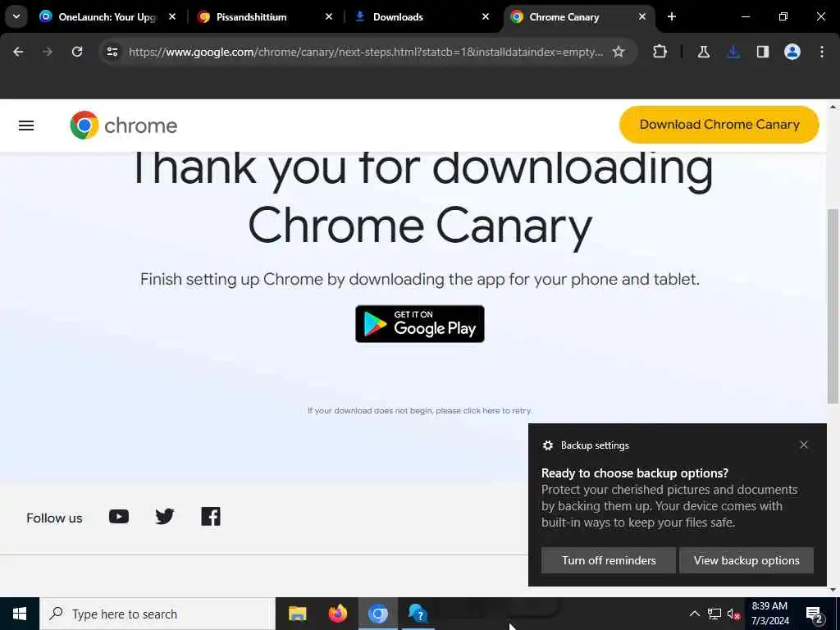The image size is (840, 630).
Task: Open Chrome Labs flask icon
Action: pos(704,52)
